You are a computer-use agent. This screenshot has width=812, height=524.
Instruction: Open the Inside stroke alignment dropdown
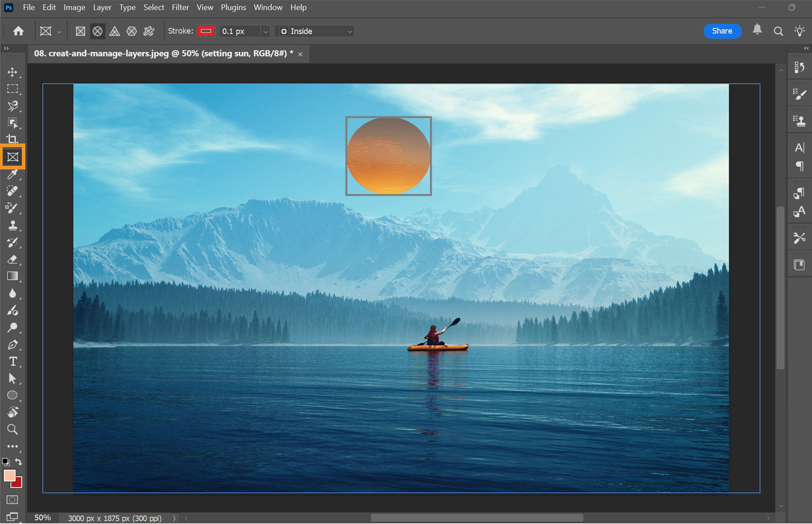coord(314,31)
